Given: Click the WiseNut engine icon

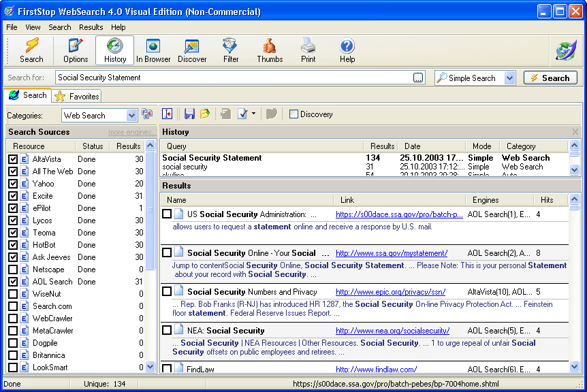Looking at the screenshot, I should 25,294.
